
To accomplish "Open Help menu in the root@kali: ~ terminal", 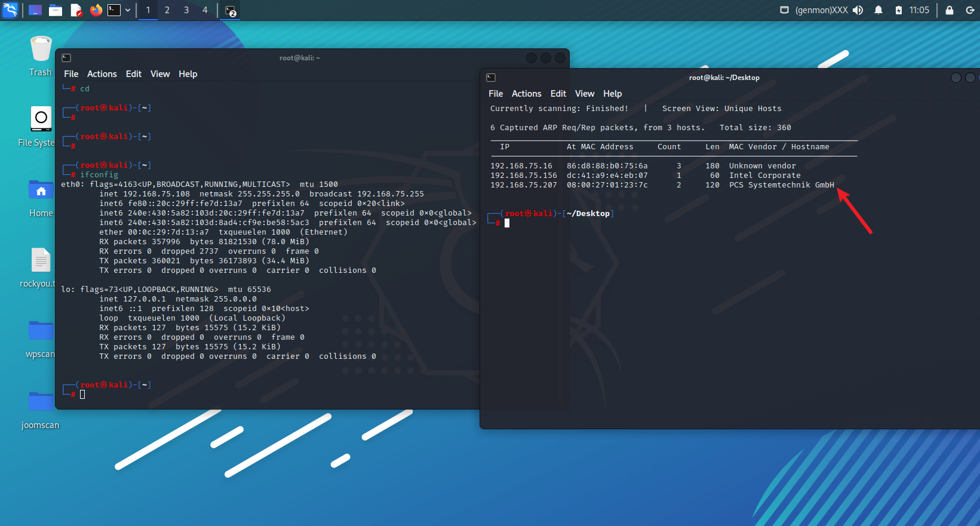I will pos(188,74).
